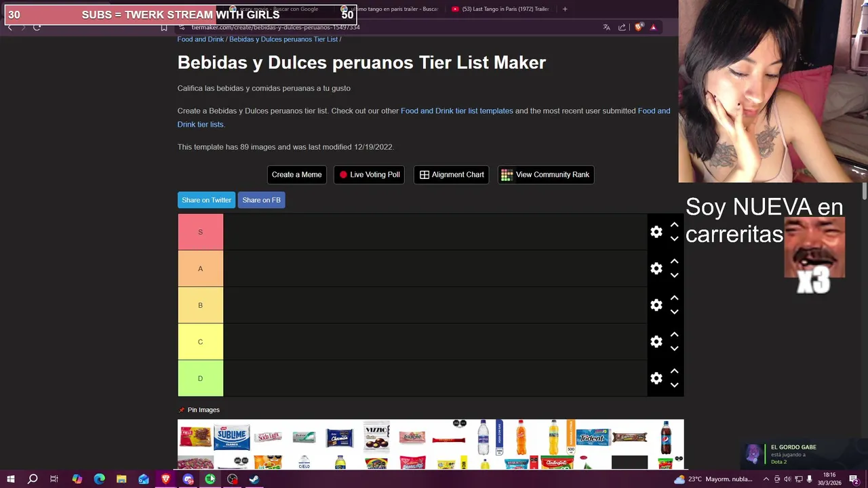Click the yellow C tier label
Image resolution: width=868 pixels, height=488 pixels.
click(x=200, y=342)
